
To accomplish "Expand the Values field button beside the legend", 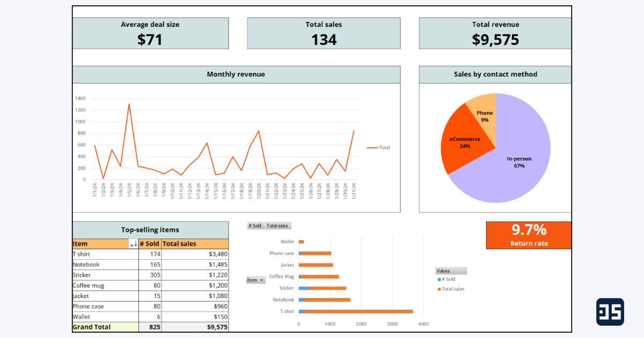I will [x=451, y=270].
